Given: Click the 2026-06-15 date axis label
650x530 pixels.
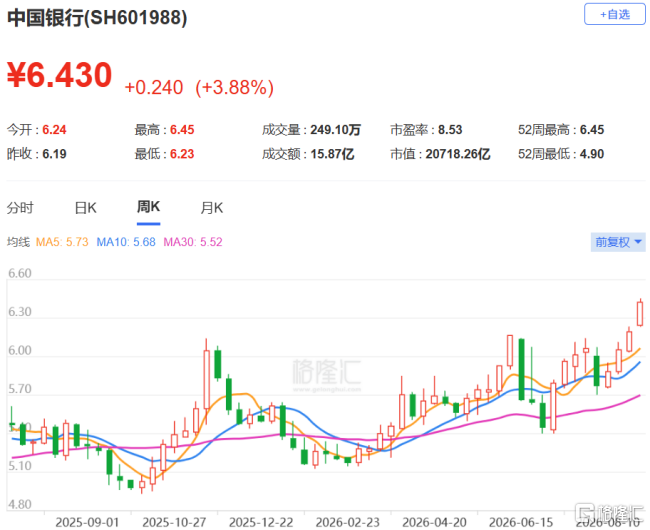Looking at the screenshot, I should (521, 522).
